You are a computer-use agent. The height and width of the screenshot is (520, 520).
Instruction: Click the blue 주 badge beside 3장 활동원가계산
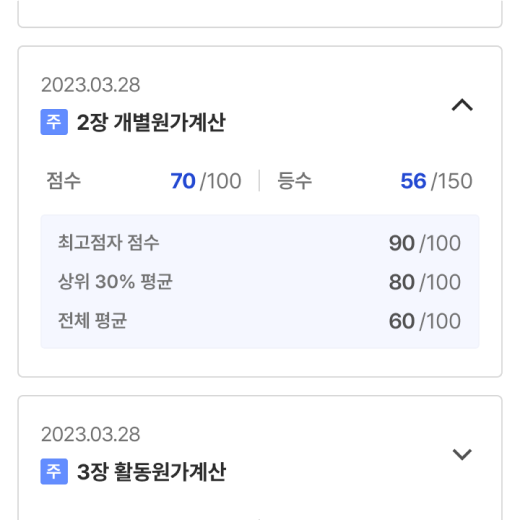[54, 471]
